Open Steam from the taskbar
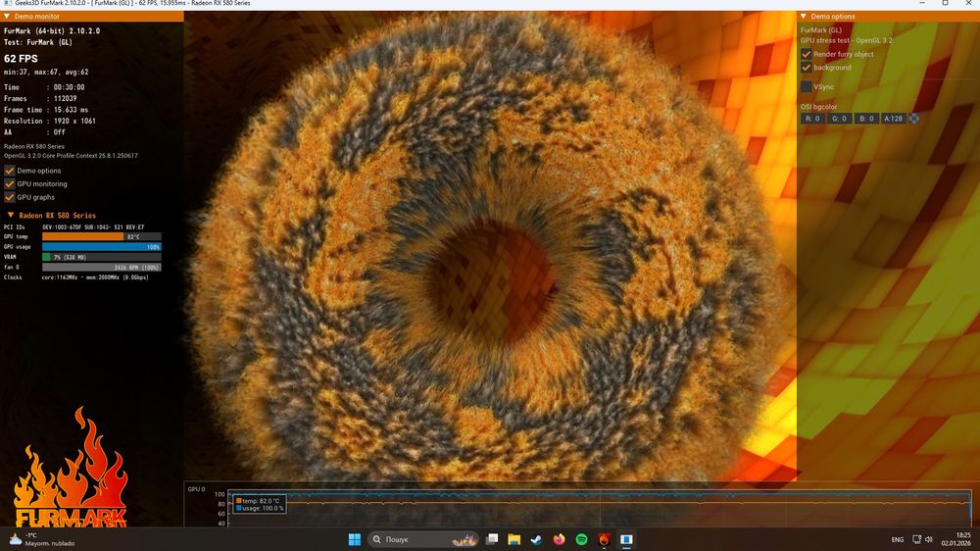Viewport: 980px width, 551px height. (536, 539)
